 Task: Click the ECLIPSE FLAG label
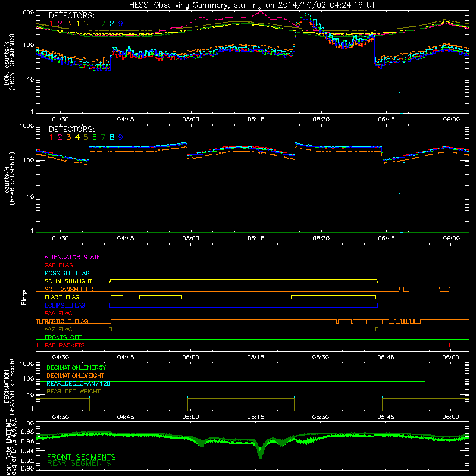click(65, 305)
